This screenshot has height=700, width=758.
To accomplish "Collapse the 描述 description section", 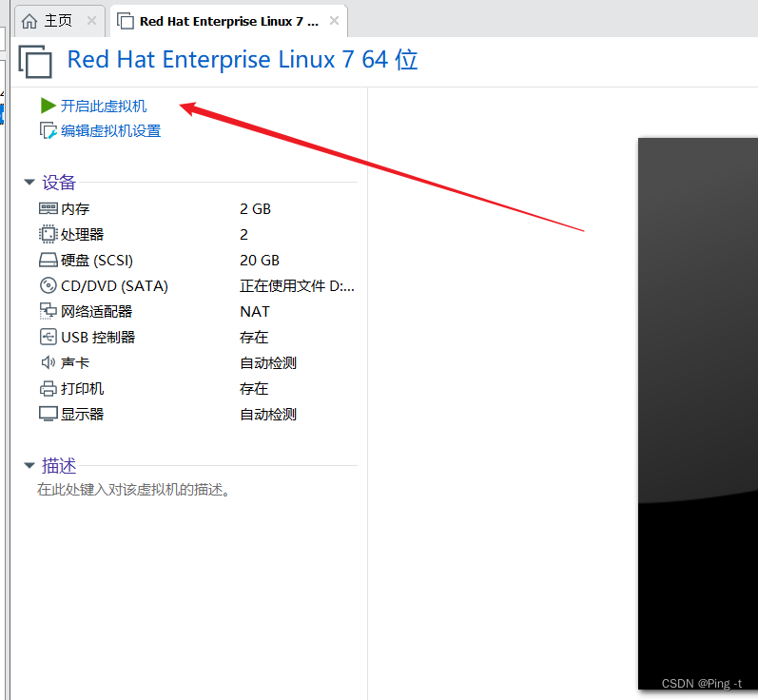I will [x=29, y=465].
